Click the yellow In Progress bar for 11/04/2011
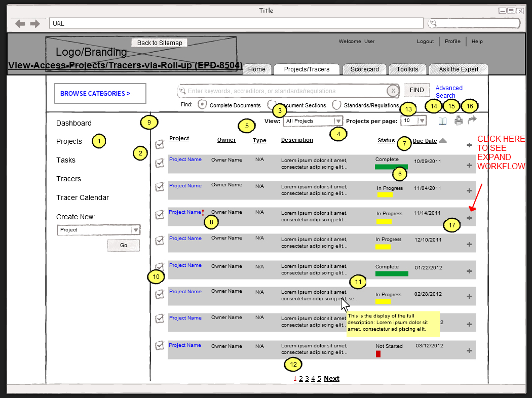532x398 pixels. click(385, 194)
